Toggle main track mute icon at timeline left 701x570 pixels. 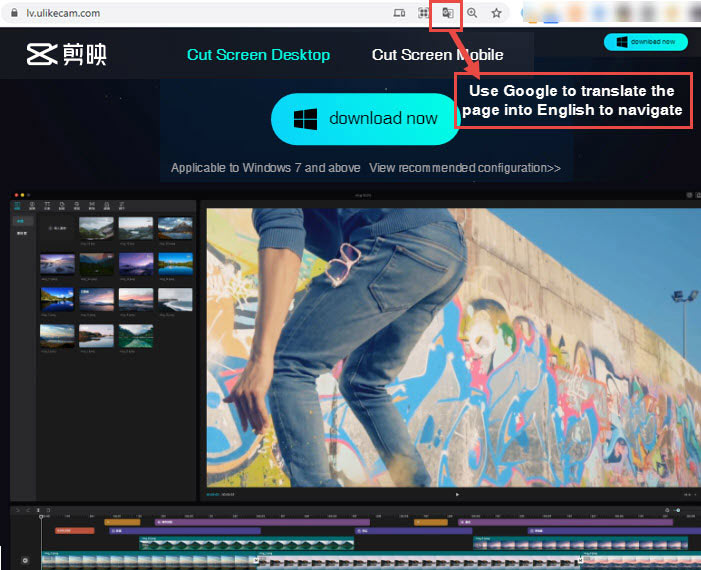[25, 560]
